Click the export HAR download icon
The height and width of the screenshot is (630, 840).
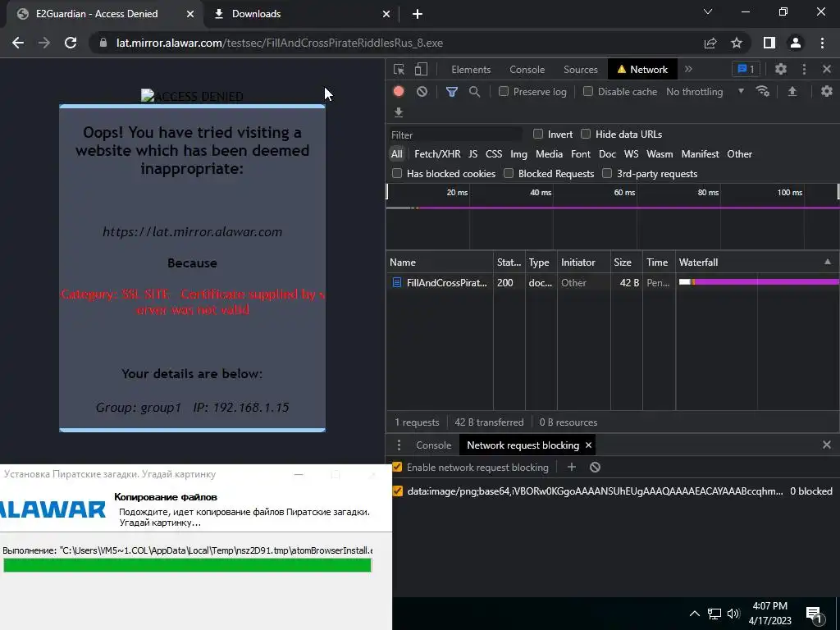399,112
